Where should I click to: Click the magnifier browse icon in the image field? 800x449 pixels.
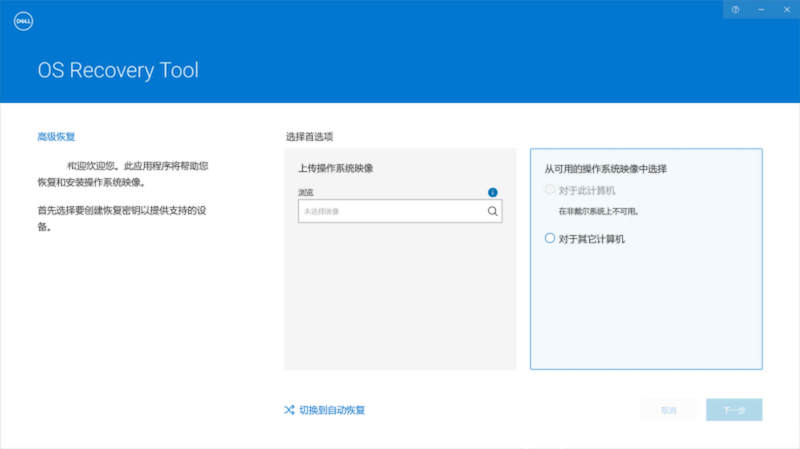coord(492,211)
